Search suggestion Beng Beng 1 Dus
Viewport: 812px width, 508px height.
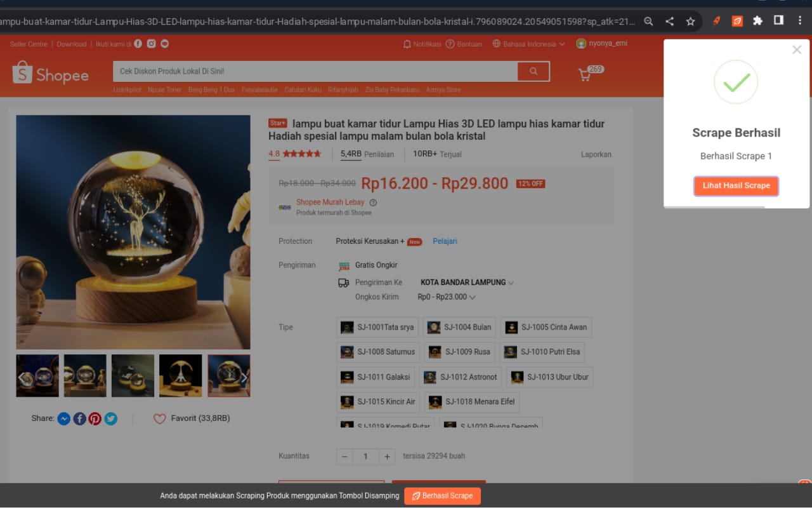point(211,90)
